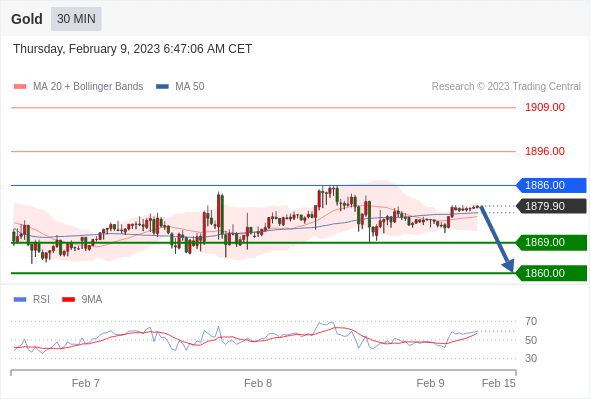Click the date line "Thursday, February 9, 2023 6:47:06 AM CET"
590x400 pixels.
tap(132, 49)
